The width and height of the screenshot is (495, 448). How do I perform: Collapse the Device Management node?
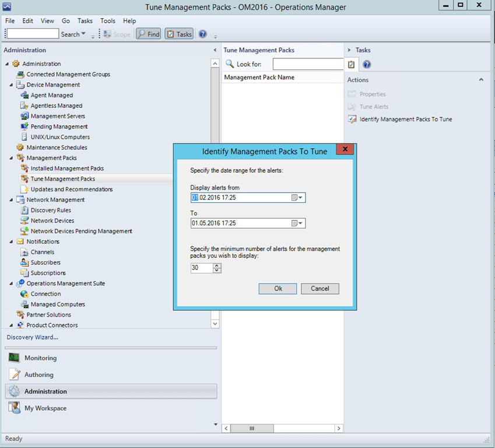tap(11, 85)
